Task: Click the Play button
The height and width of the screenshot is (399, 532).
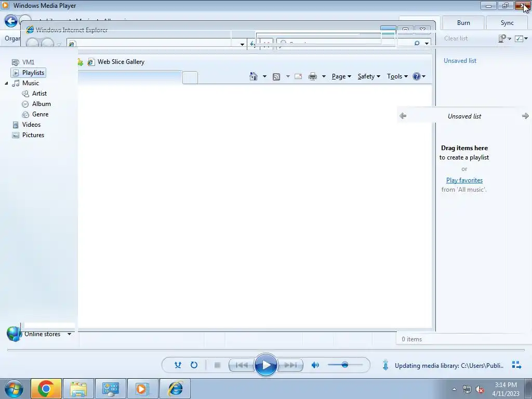Action: click(x=265, y=365)
